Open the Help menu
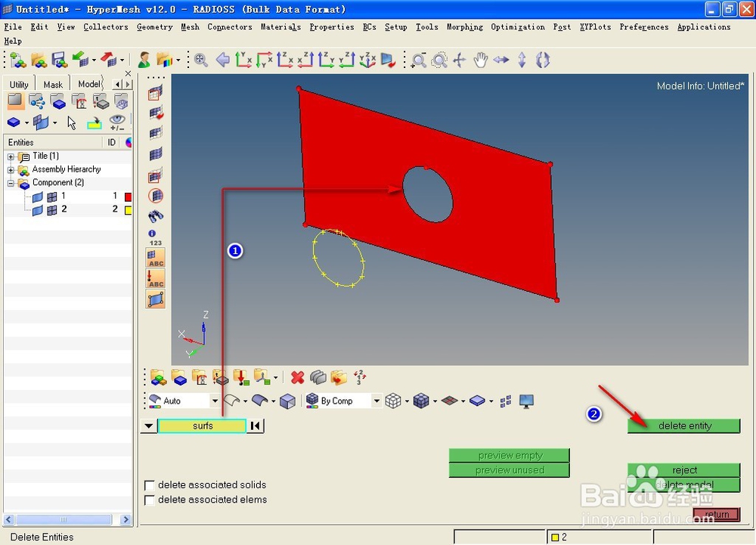The height and width of the screenshot is (545, 756). (x=13, y=42)
